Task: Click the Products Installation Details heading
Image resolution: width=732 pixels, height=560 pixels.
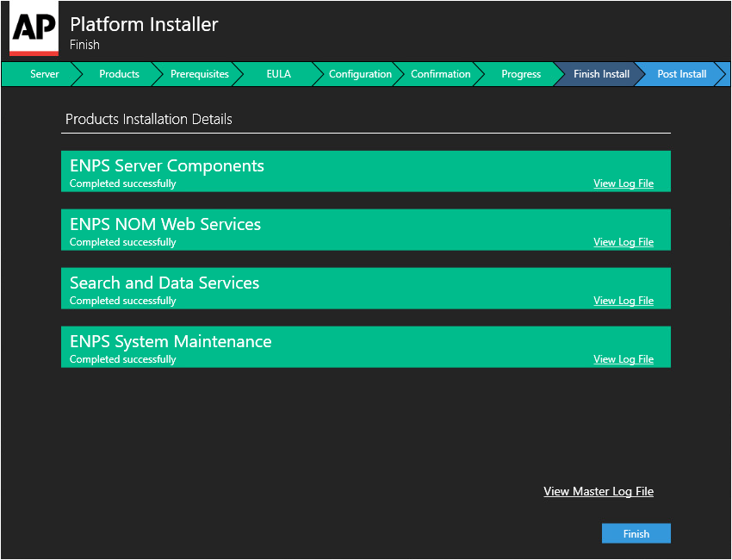Action: tap(148, 119)
